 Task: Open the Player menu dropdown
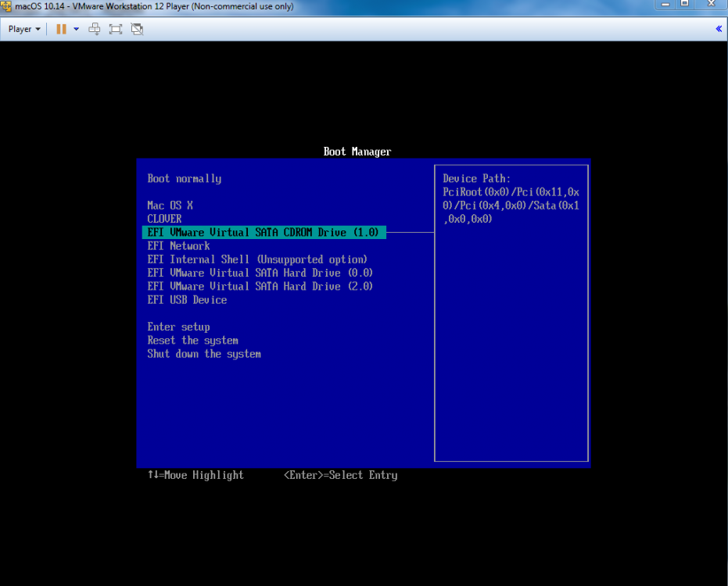(x=24, y=29)
